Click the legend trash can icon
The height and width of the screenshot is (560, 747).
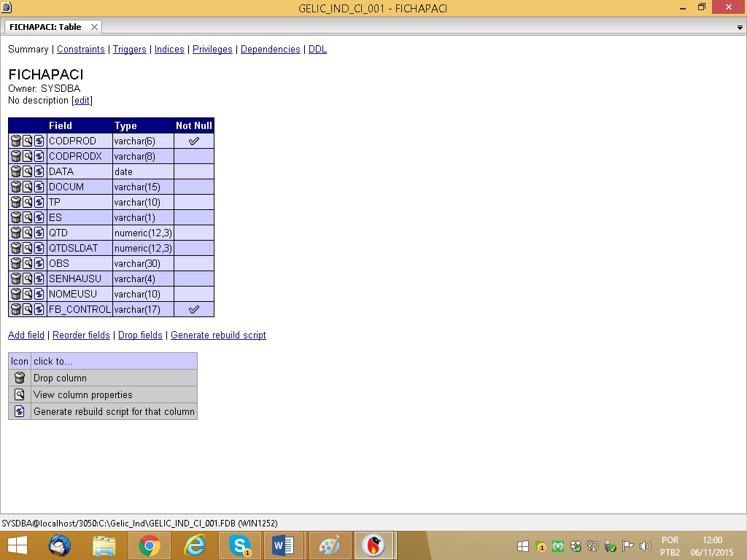point(20,378)
